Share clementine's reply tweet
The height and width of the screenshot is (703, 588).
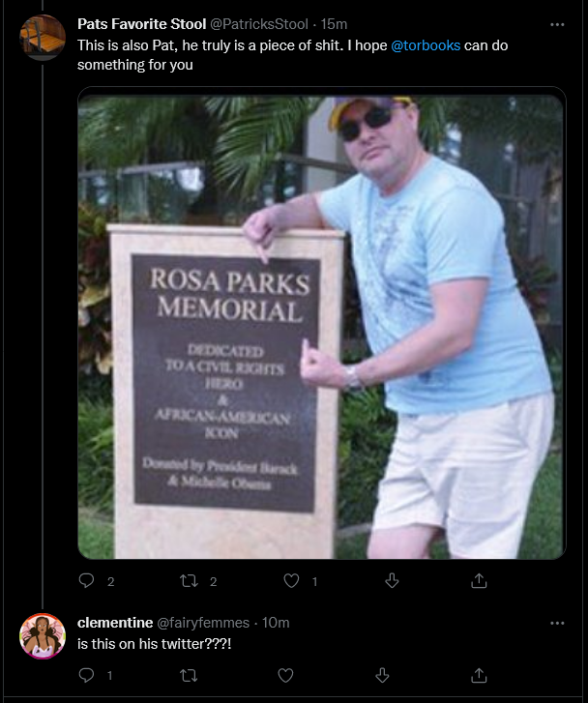coord(479,675)
